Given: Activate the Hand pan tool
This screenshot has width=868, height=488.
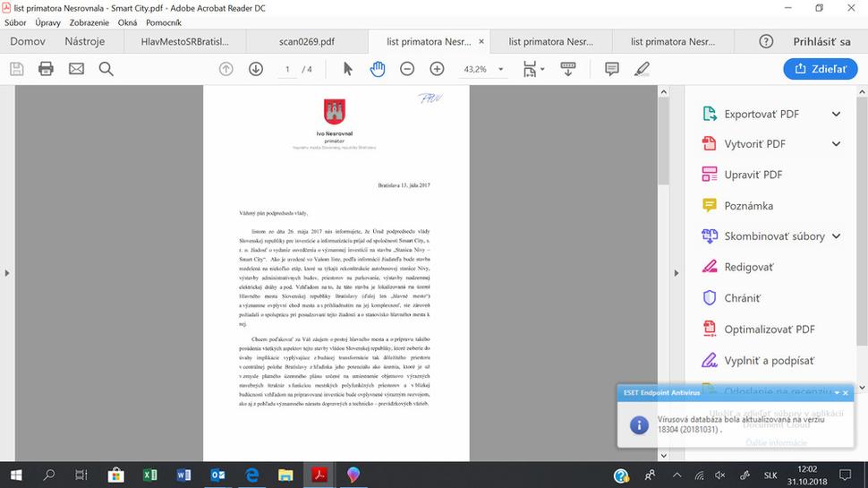Looking at the screenshot, I should 378,69.
